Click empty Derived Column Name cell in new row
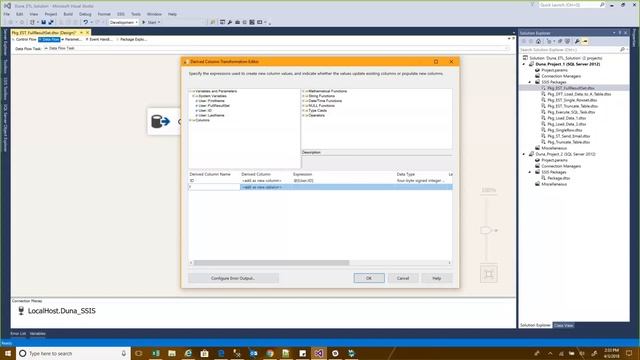 214,187
